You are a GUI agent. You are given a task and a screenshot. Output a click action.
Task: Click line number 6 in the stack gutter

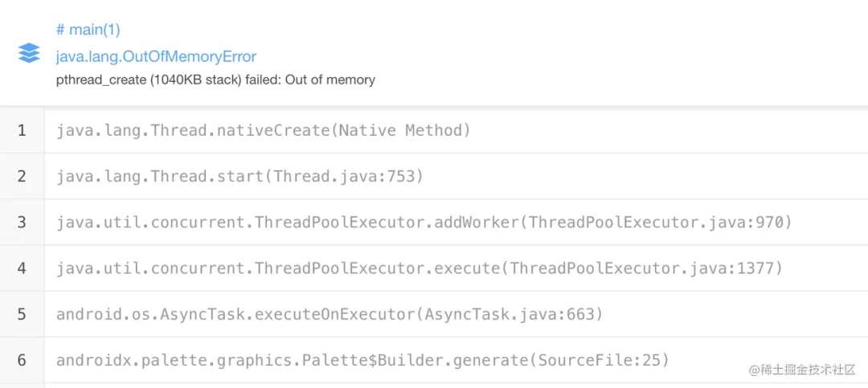pyautogui.click(x=22, y=361)
